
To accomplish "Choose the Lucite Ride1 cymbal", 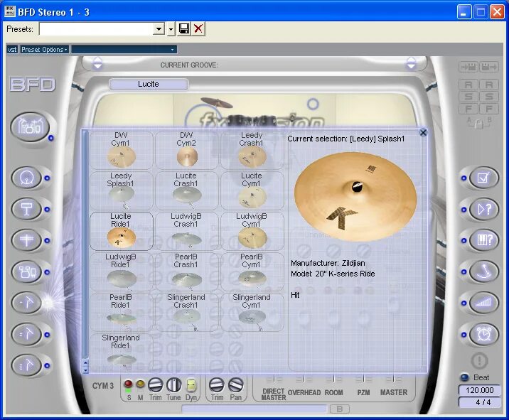I will point(121,231).
